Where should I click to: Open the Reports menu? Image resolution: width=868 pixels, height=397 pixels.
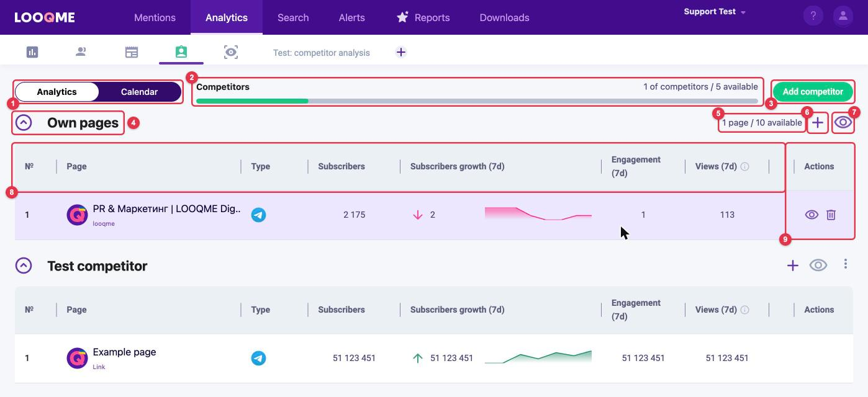coord(423,17)
